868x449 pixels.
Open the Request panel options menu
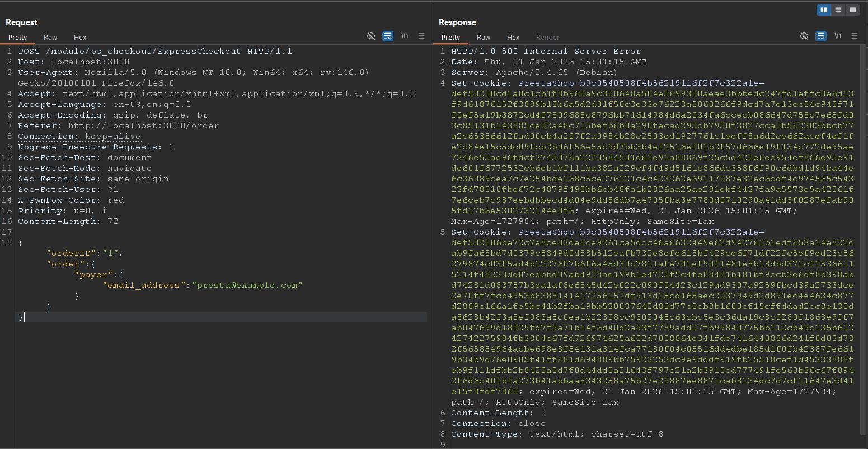click(x=421, y=36)
